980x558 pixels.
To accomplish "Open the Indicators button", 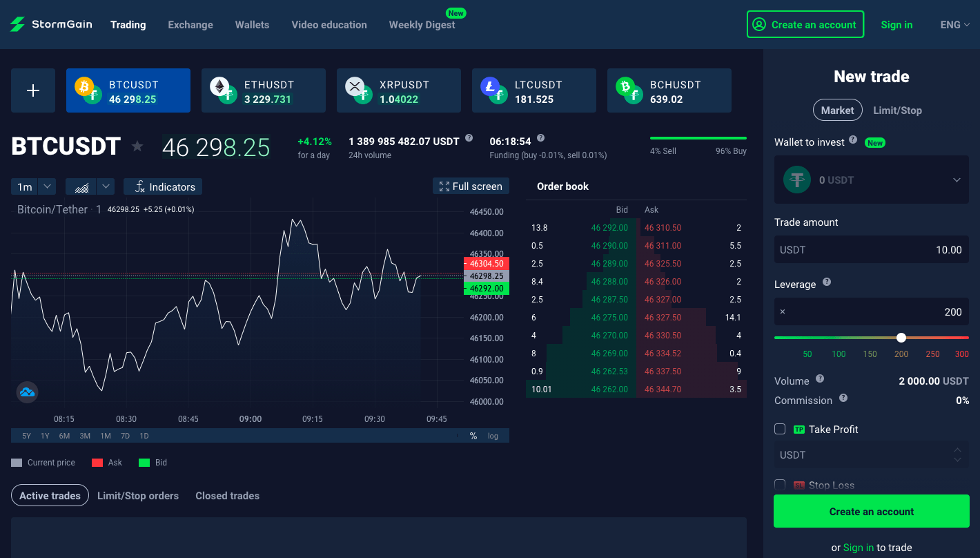I will coord(163,186).
